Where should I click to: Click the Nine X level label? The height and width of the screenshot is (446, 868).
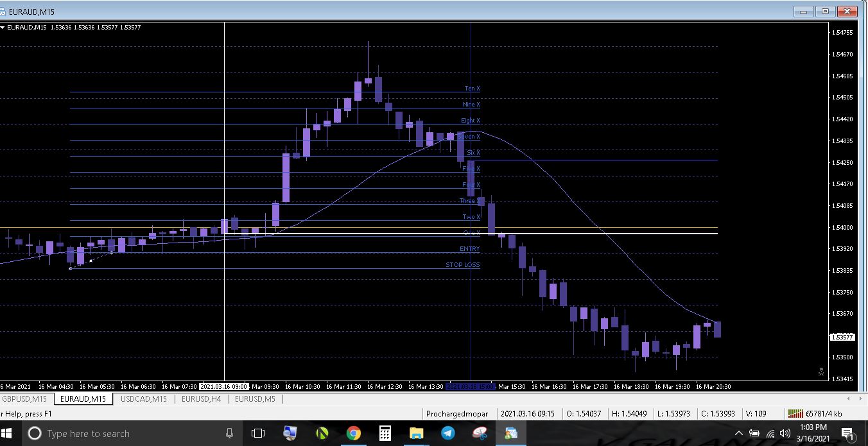click(x=471, y=105)
